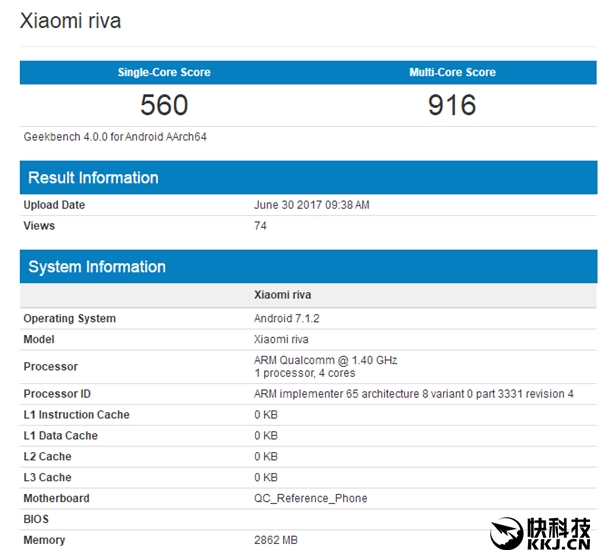Click the L1 Instruction Cache label
This screenshot has height=560, width=600.
pos(76,415)
